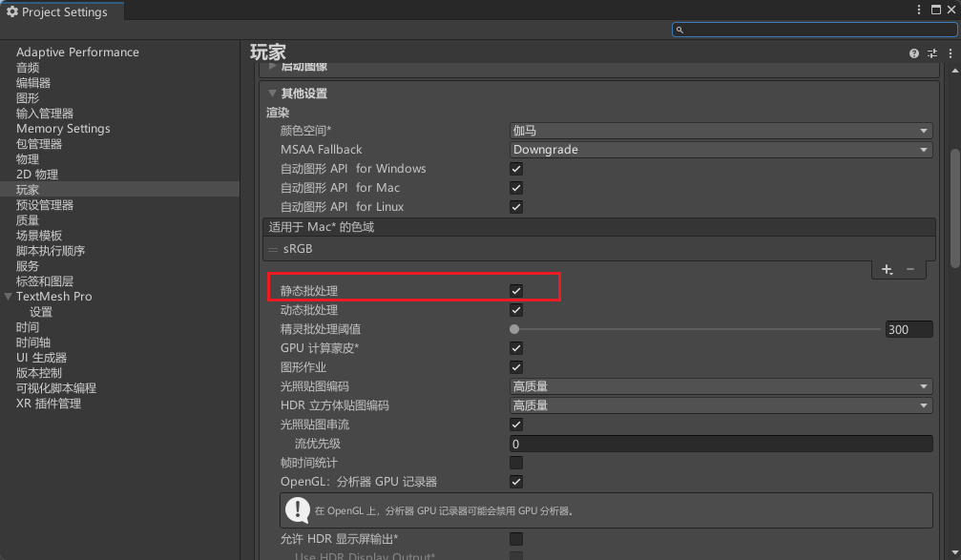Select Memory Settings in the sidebar
Screen dimensions: 961x560
(x=63, y=129)
